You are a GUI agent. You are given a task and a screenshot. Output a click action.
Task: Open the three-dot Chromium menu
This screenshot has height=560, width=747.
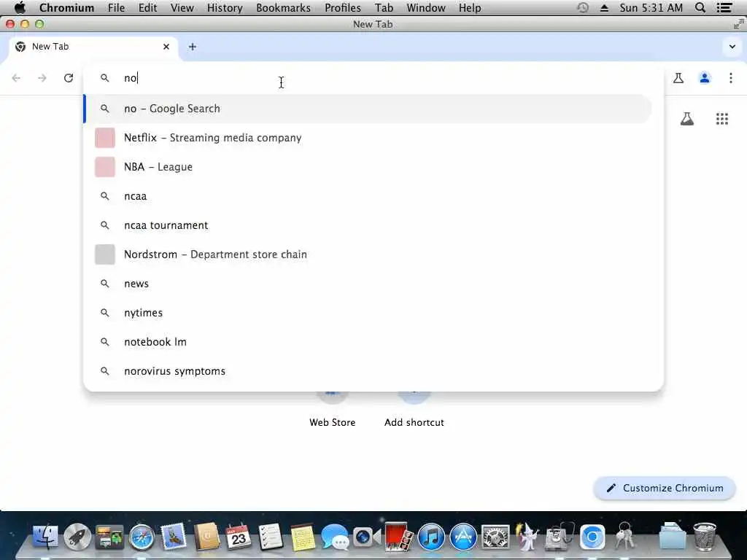click(731, 77)
